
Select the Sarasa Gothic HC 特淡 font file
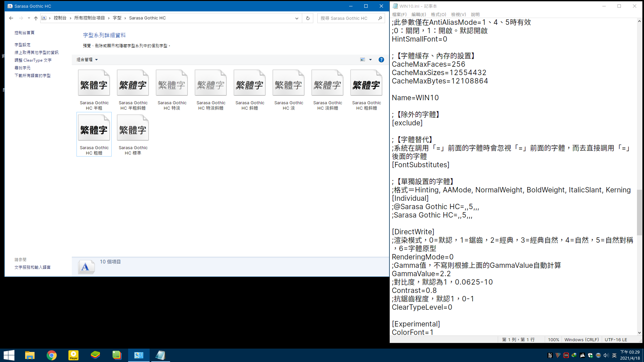172,90
